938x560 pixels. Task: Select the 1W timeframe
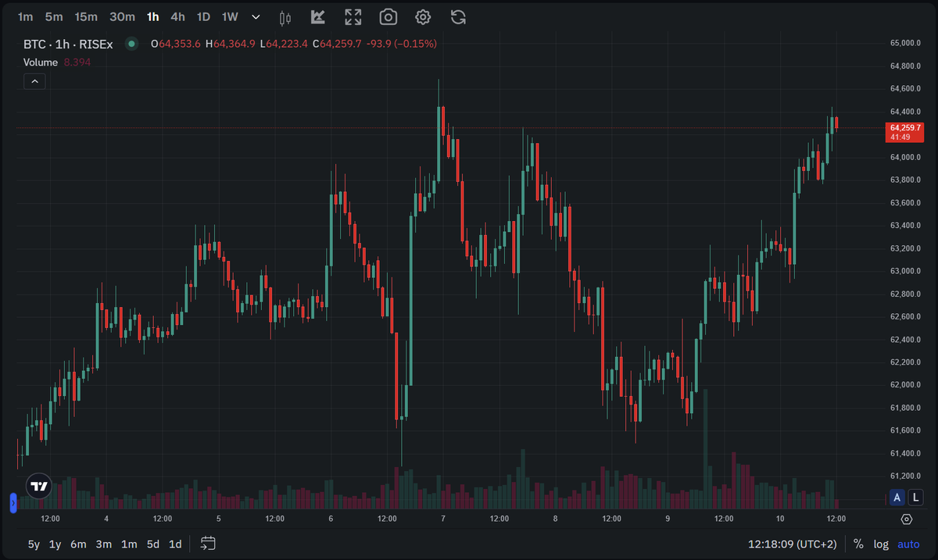coord(230,16)
